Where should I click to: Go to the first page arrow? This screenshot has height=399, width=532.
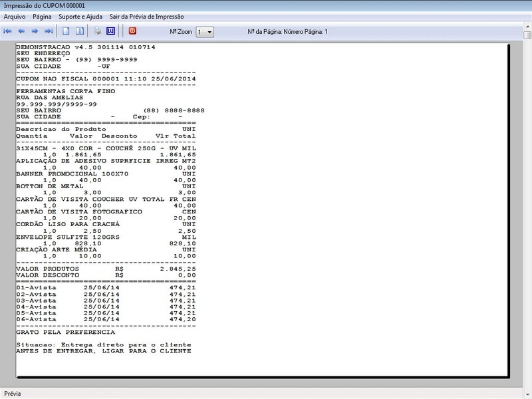coord(8,31)
